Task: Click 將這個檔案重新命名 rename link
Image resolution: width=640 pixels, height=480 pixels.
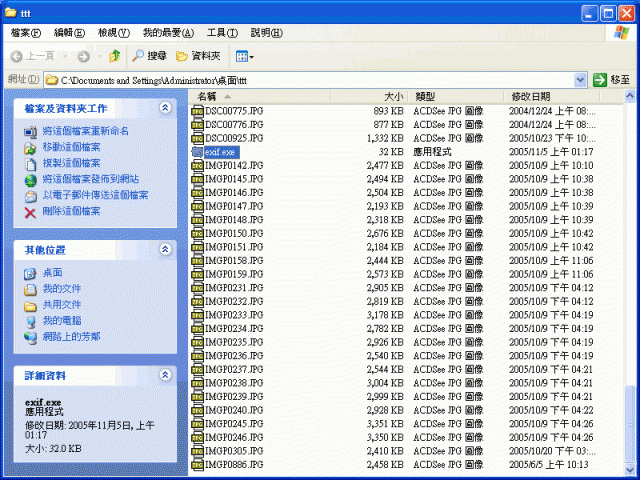Action: (86, 131)
